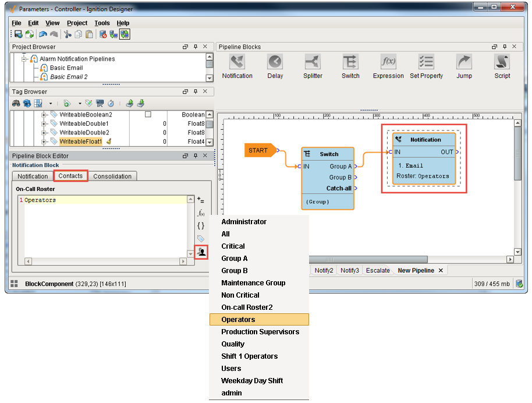Select the Expression f(x) pipeline block
This screenshot has width=532, height=403.
[388, 67]
